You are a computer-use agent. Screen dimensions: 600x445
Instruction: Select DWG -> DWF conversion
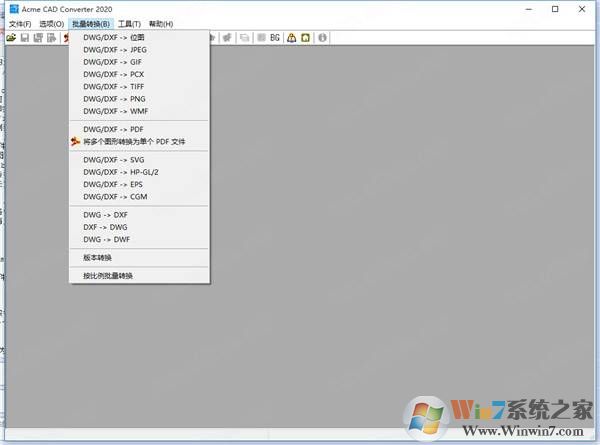(139, 240)
